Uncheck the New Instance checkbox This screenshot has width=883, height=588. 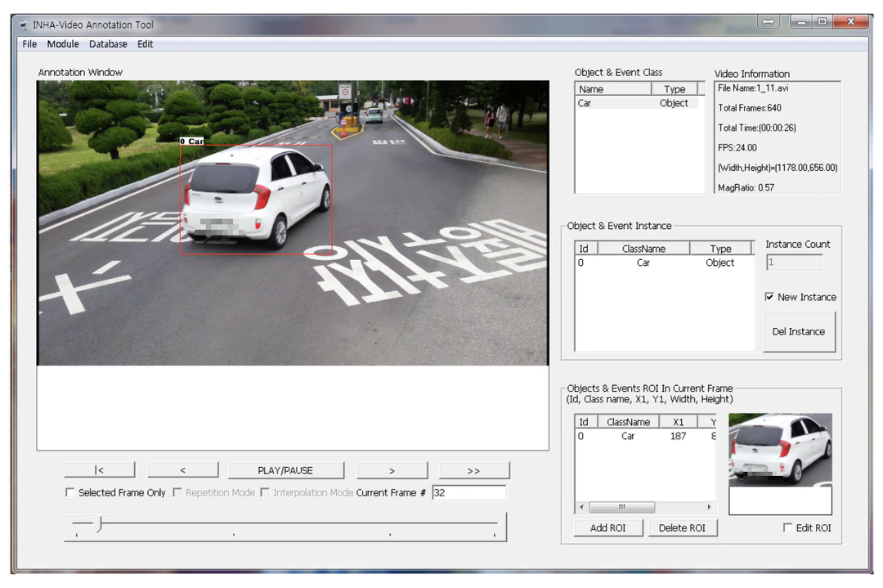click(x=769, y=297)
